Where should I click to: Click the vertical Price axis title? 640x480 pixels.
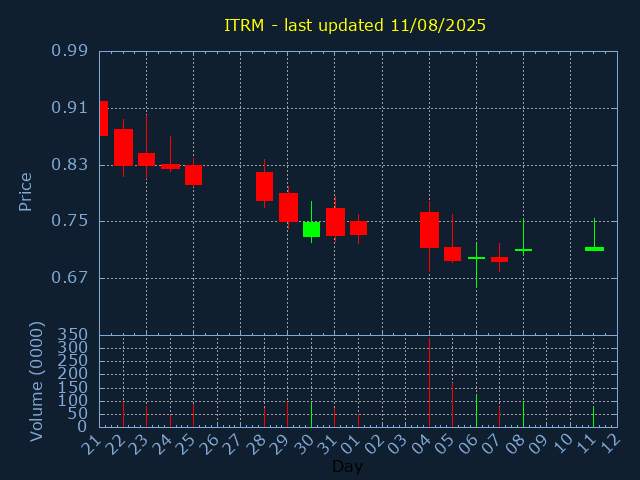[x=25, y=192]
